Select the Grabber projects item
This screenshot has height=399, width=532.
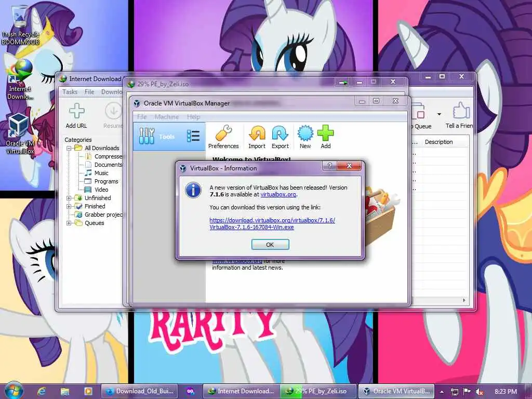click(x=99, y=215)
